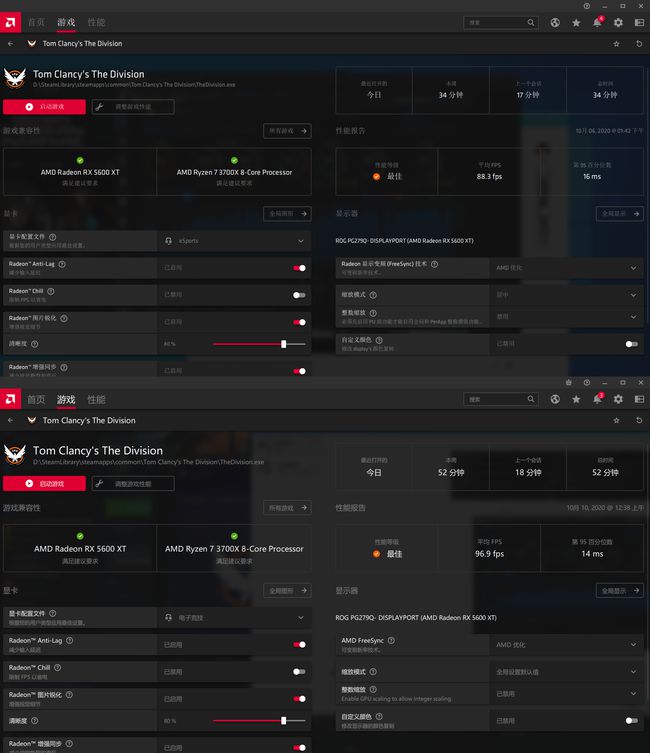Click global display button in lower window
This screenshot has width=650, height=753.
click(x=620, y=591)
